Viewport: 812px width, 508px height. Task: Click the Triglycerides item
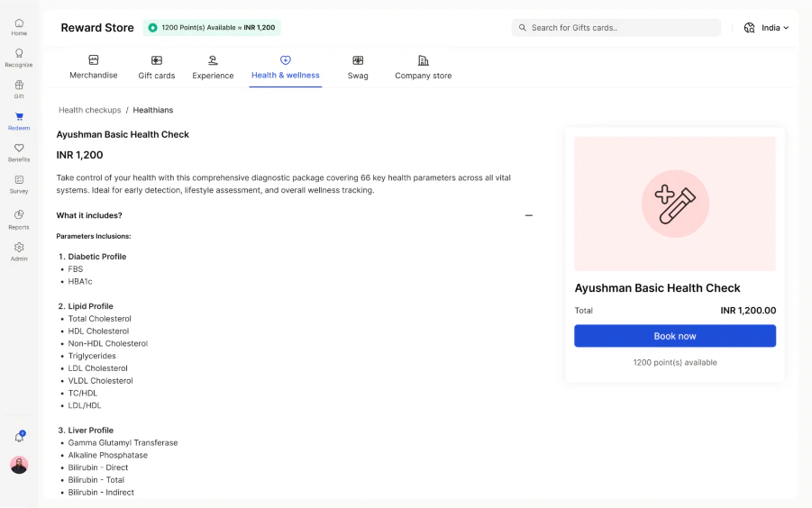(x=92, y=356)
